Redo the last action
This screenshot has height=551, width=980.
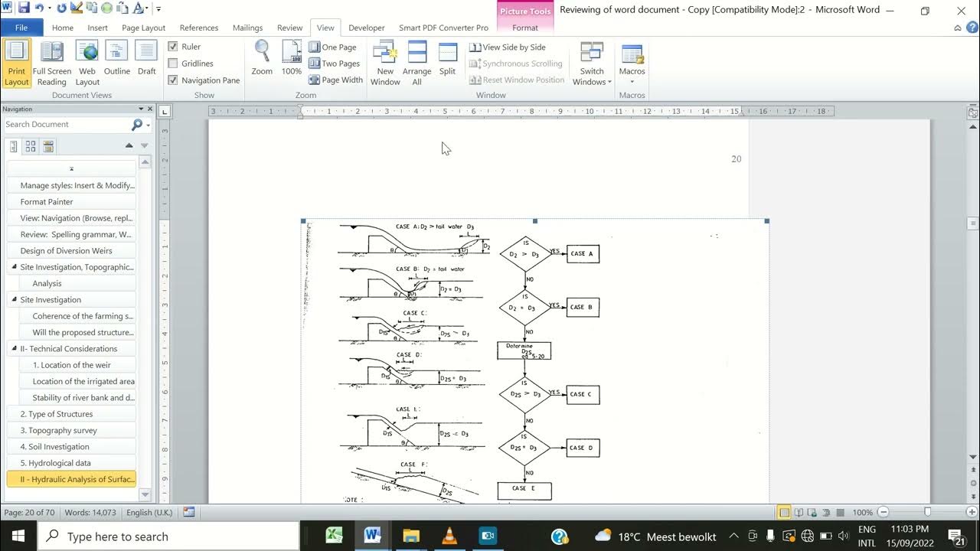coord(61,8)
